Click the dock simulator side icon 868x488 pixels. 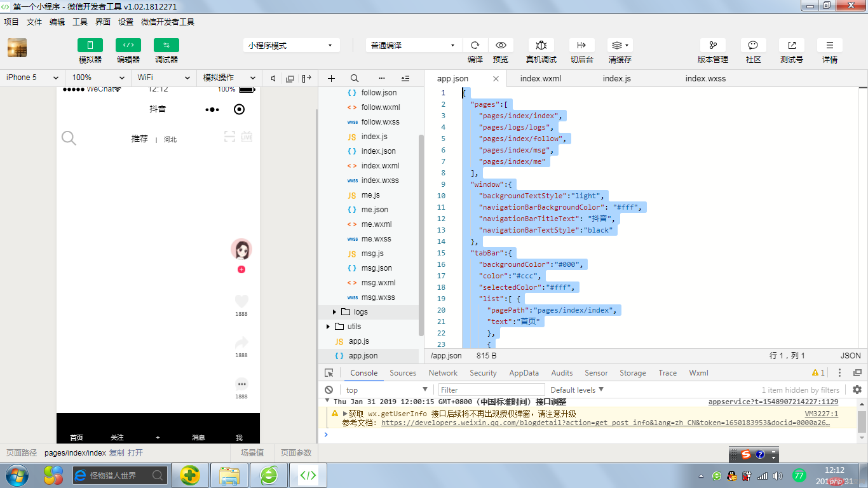[x=307, y=78]
